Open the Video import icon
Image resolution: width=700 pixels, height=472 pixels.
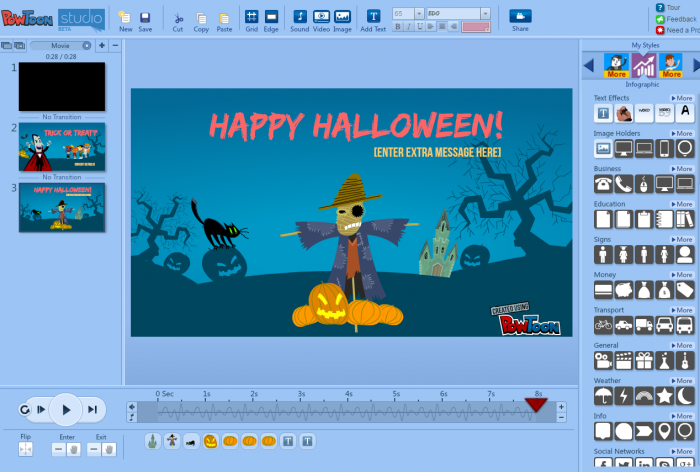(321, 21)
